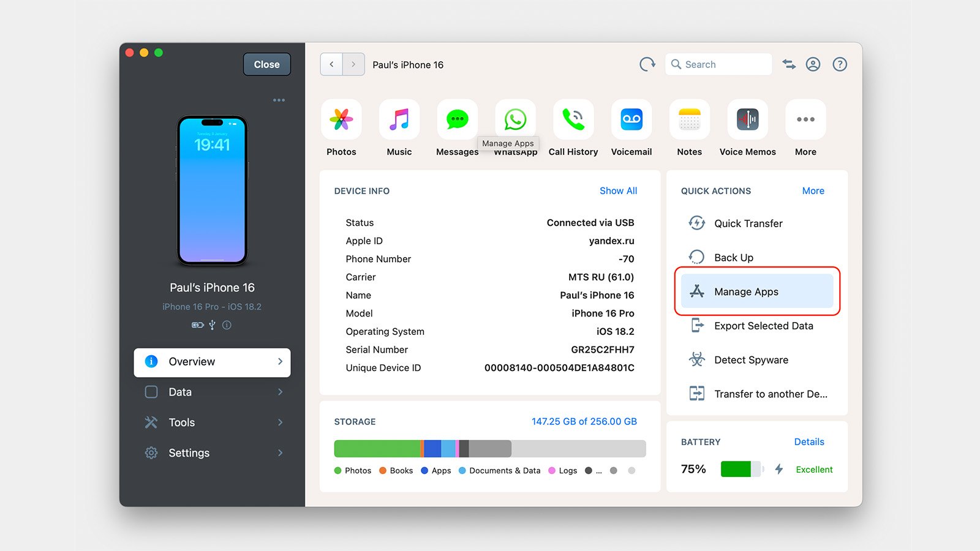Open the Notes app icon
The height and width of the screenshot is (551, 980).
(x=690, y=119)
